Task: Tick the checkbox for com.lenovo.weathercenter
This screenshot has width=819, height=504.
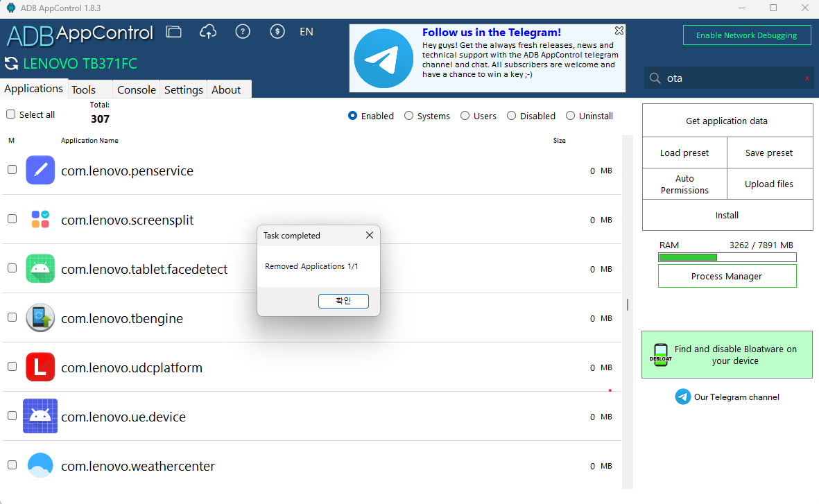Action: [12, 464]
